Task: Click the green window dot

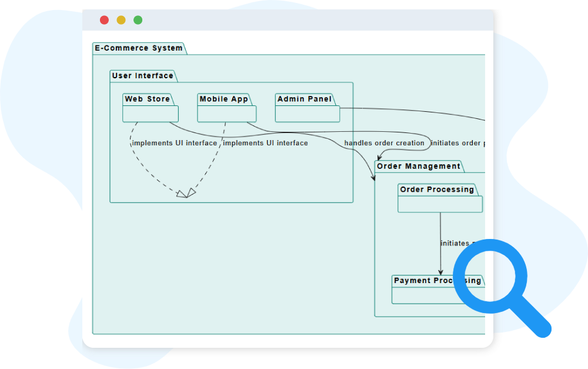Action: [138, 20]
